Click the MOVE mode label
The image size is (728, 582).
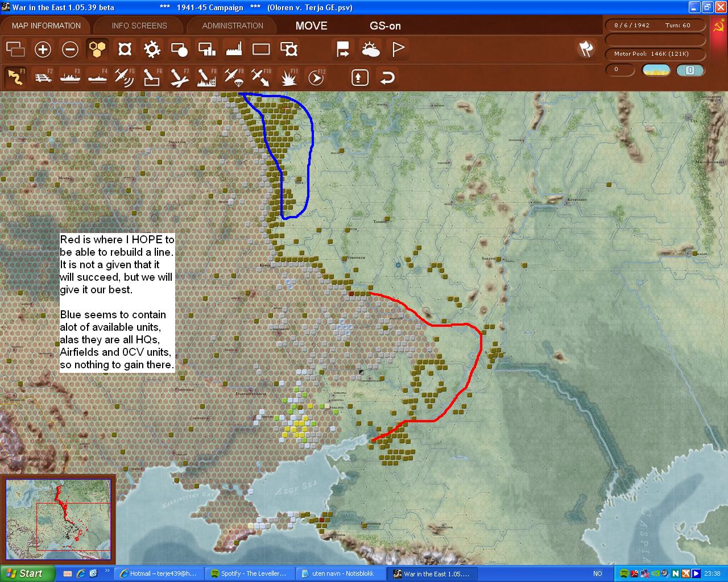click(x=312, y=26)
